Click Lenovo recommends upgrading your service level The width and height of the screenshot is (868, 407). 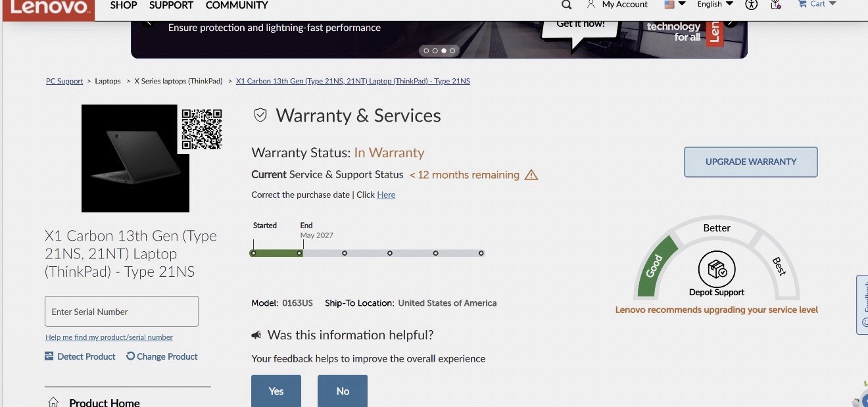click(717, 310)
